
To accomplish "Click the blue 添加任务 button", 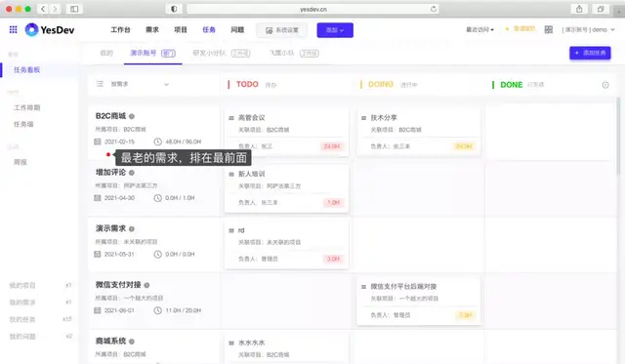I will 590,53.
